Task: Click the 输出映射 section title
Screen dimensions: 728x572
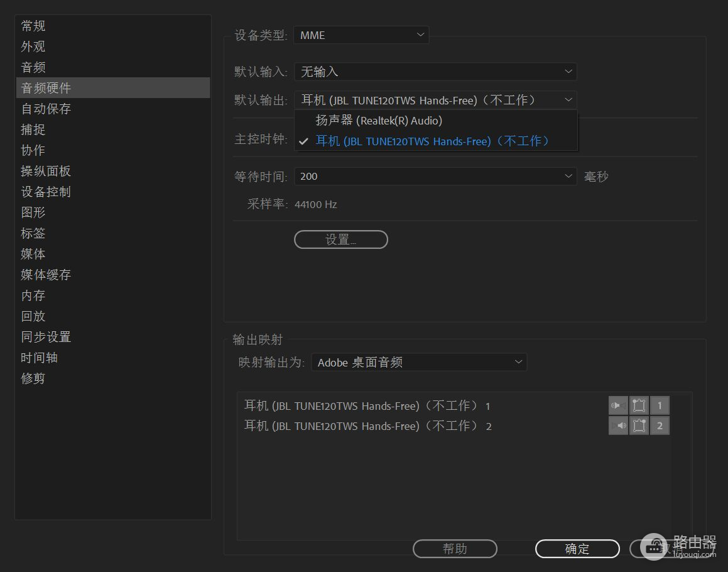Action: point(258,339)
